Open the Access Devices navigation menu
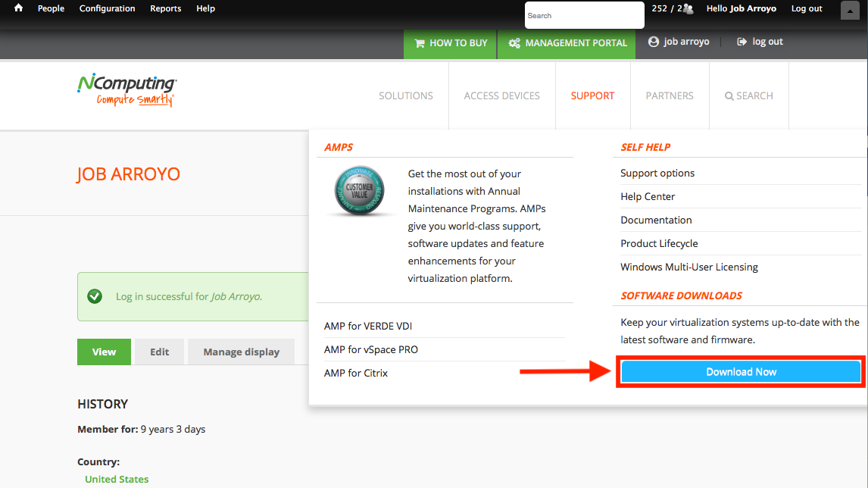868x488 pixels. pos(501,95)
